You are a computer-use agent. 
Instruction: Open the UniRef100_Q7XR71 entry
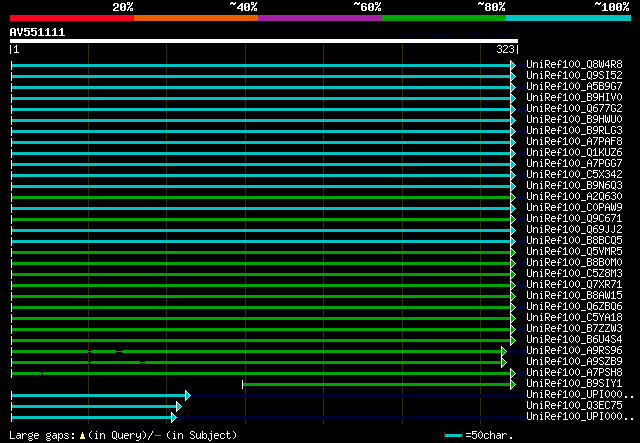point(573,284)
